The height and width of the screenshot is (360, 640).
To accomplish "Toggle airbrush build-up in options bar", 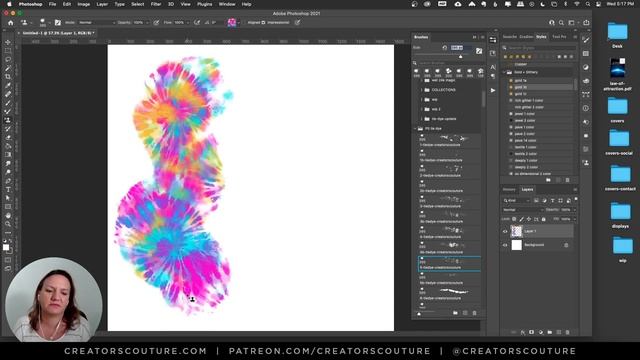I will 197,22.
